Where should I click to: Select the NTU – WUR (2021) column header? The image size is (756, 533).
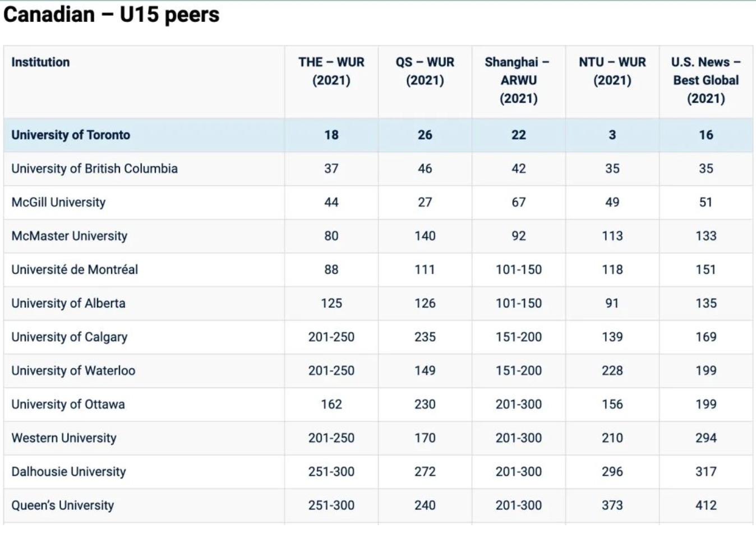click(x=612, y=71)
